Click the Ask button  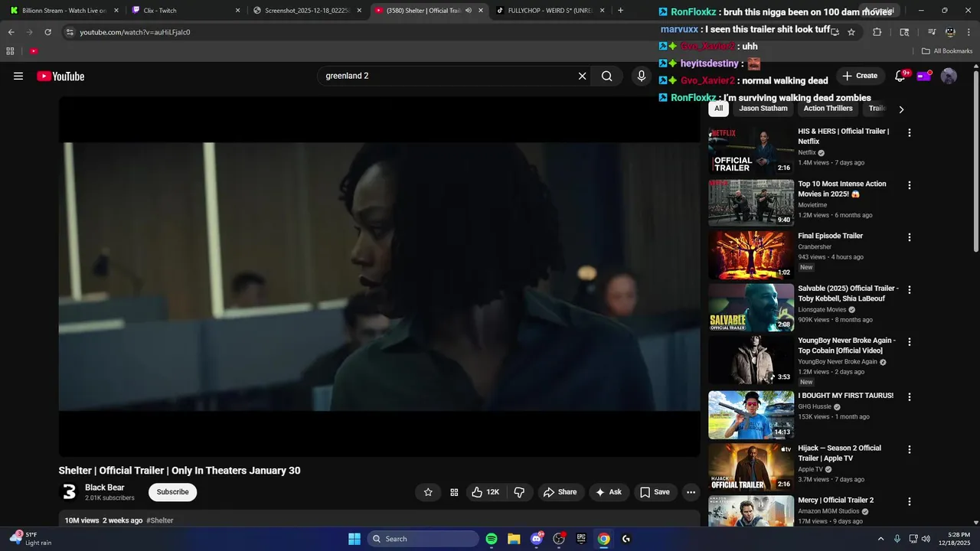pyautogui.click(x=609, y=492)
